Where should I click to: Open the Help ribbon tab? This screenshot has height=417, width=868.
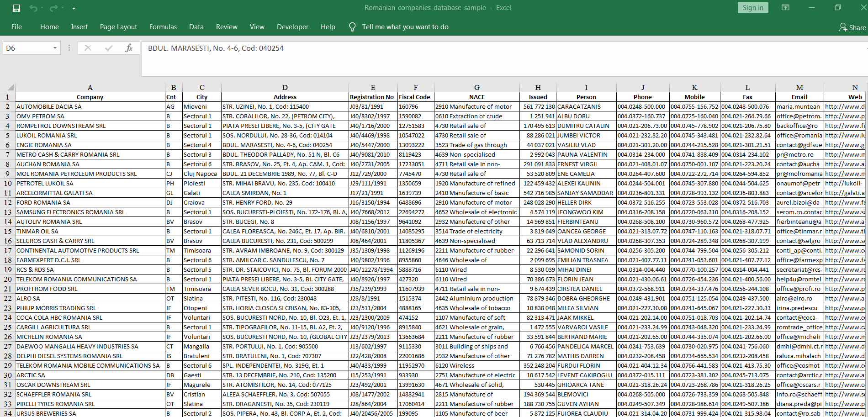(x=328, y=27)
